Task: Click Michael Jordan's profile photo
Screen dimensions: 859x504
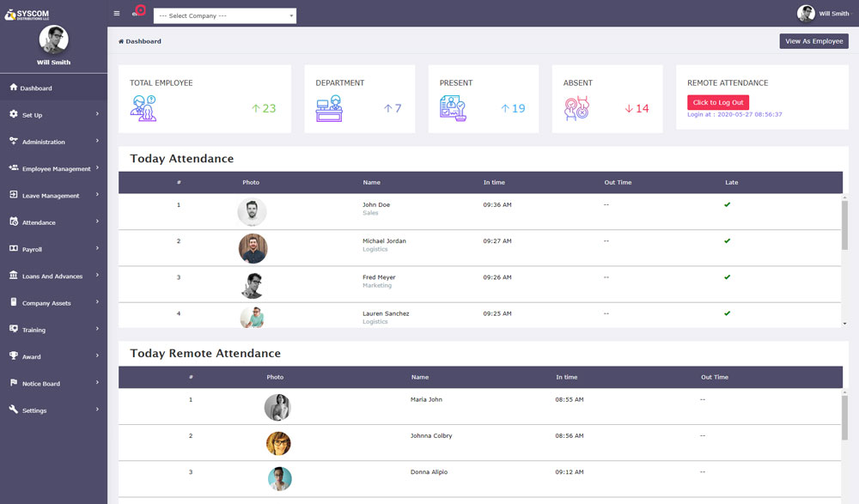Action: coord(253,249)
